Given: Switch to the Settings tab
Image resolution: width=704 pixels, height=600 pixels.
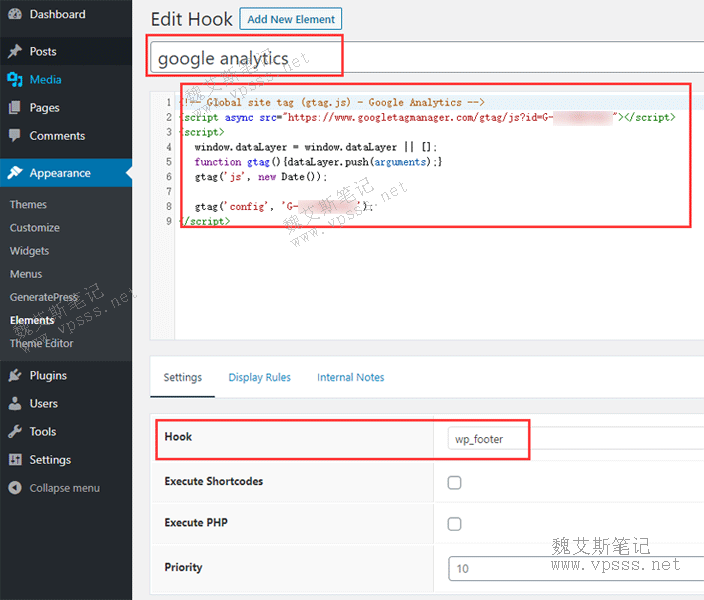Looking at the screenshot, I should pyautogui.click(x=182, y=377).
